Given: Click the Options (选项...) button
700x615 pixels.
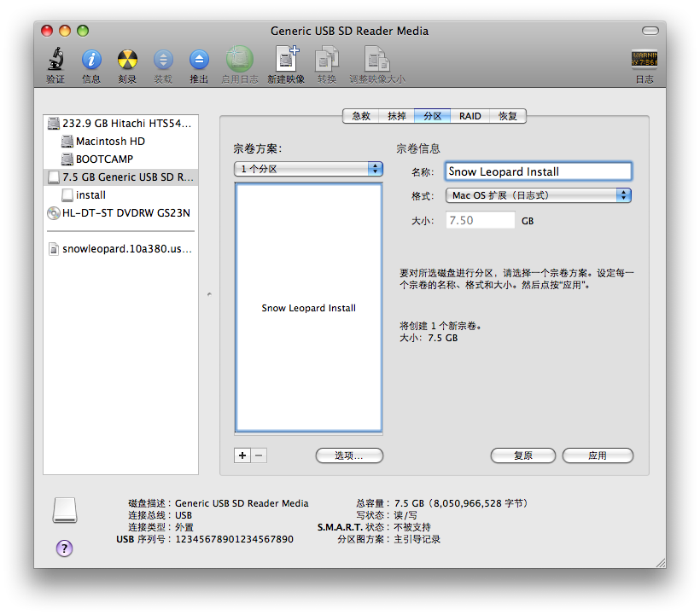Looking at the screenshot, I should click(349, 455).
